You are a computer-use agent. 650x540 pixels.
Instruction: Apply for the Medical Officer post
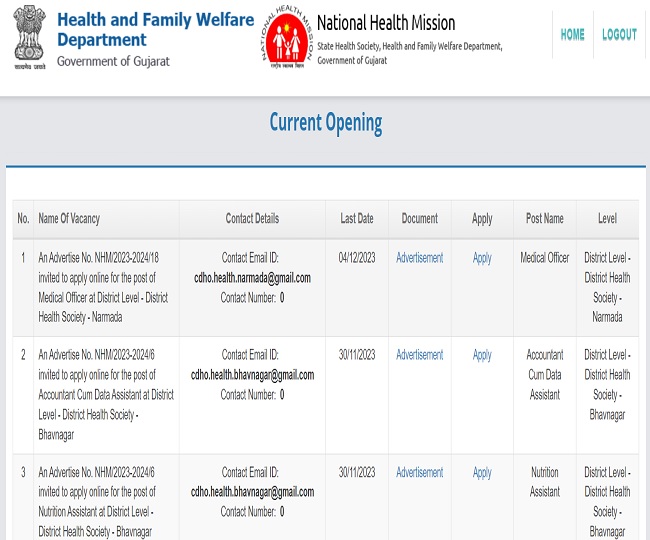[x=482, y=258]
